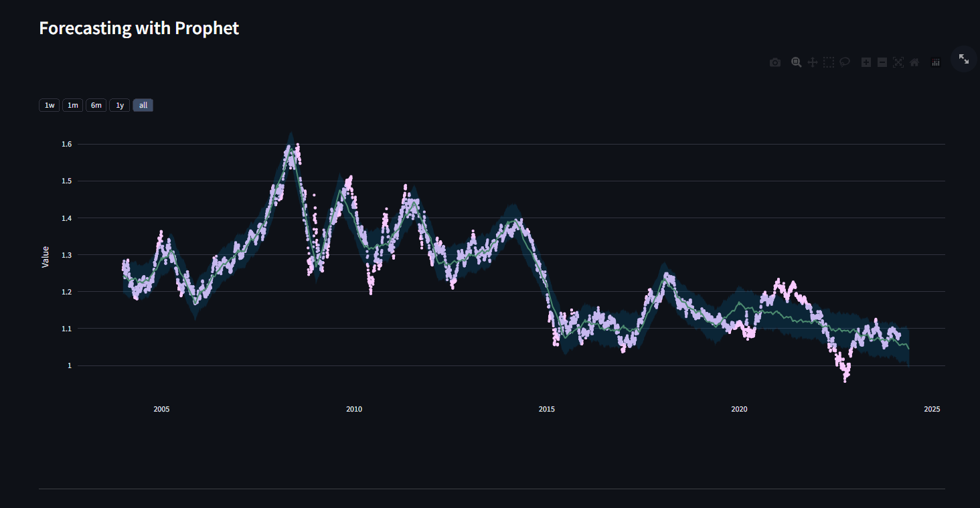Select the Lasso Select tool
Screen dimensions: 980x508
[845, 62]
